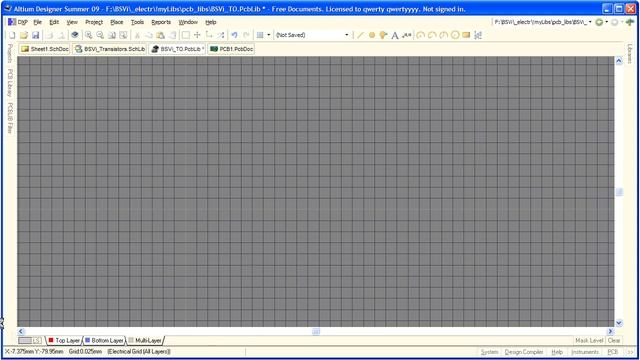640x360 pixels.
Task: Click the New document icon
Action: point(12,35)
